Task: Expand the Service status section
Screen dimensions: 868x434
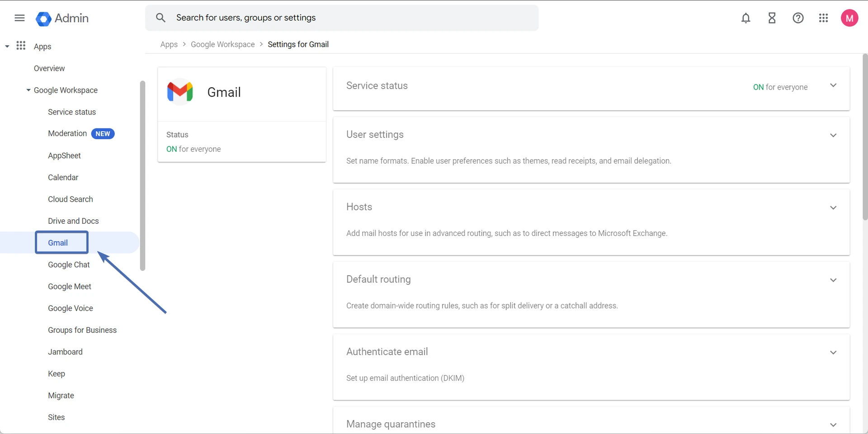Action: (833, 85)
